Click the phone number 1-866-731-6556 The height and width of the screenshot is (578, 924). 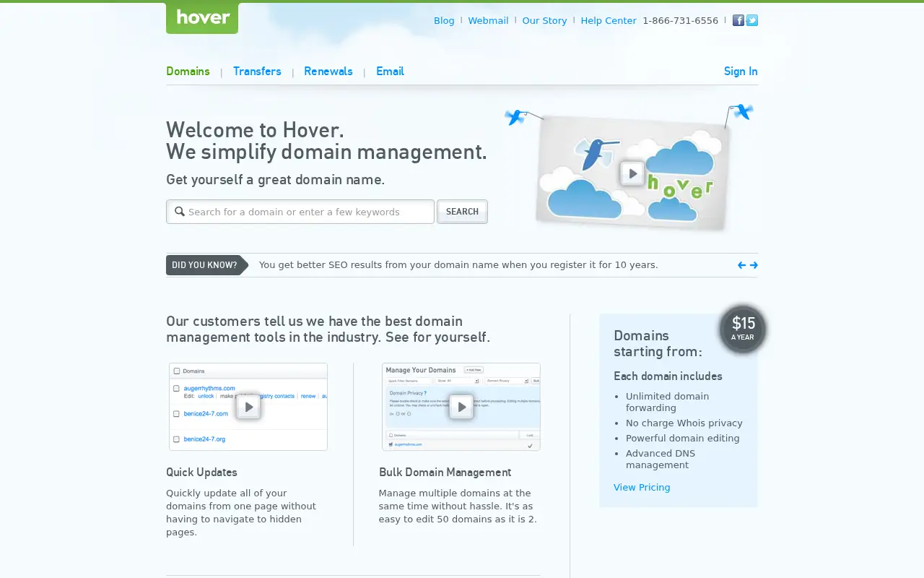click(680, 20)
